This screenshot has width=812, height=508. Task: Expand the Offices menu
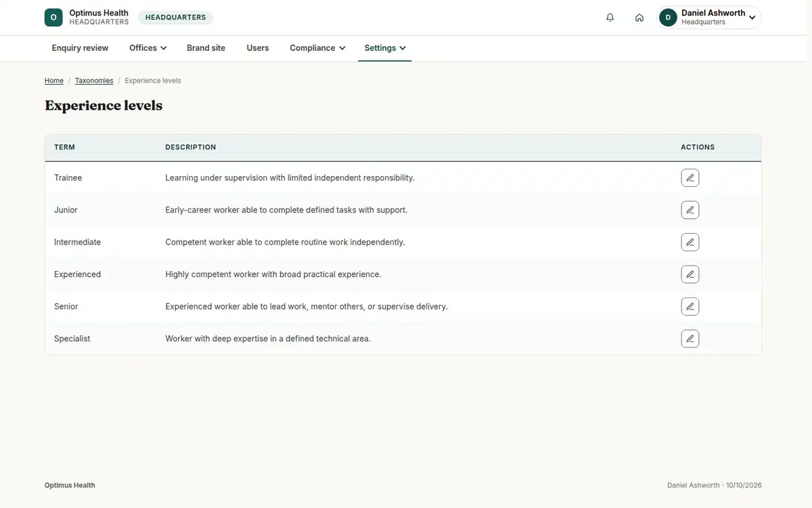[x=148, y=48]
